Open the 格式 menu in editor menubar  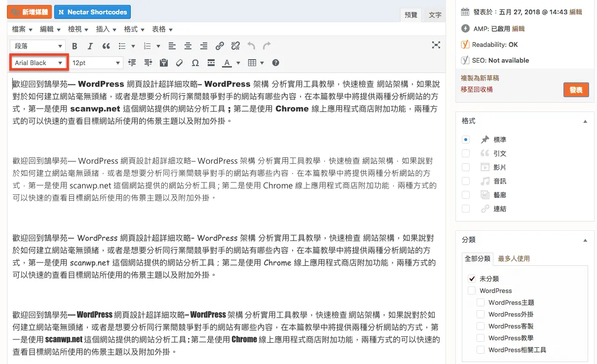[134, 29]
